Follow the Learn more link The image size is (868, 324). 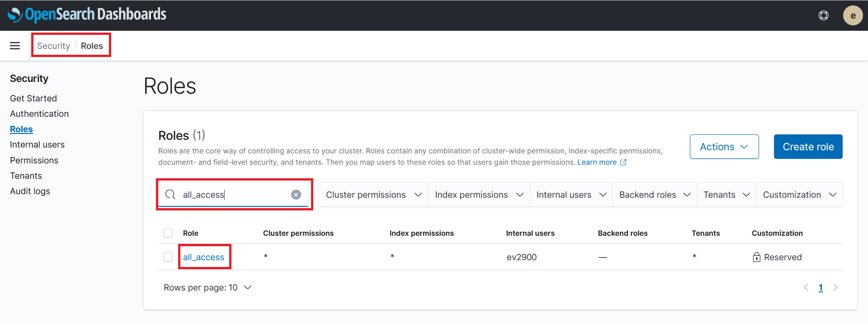click(x=597, y=162)
